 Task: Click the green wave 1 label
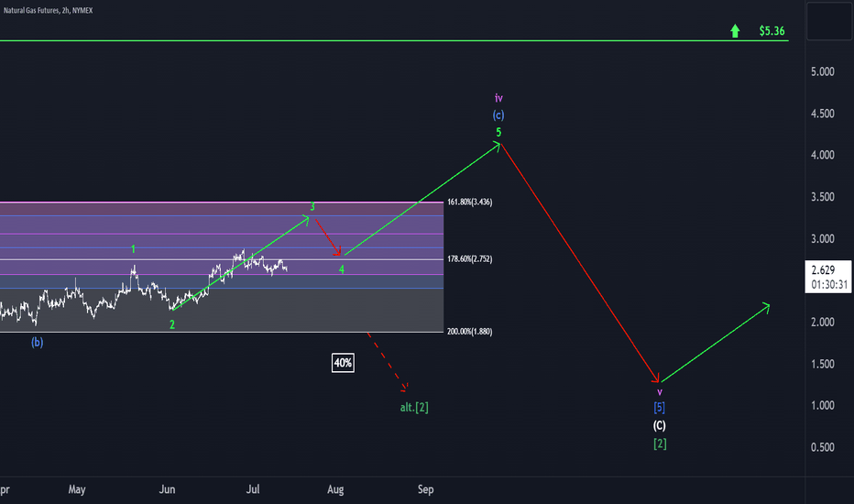133,249
